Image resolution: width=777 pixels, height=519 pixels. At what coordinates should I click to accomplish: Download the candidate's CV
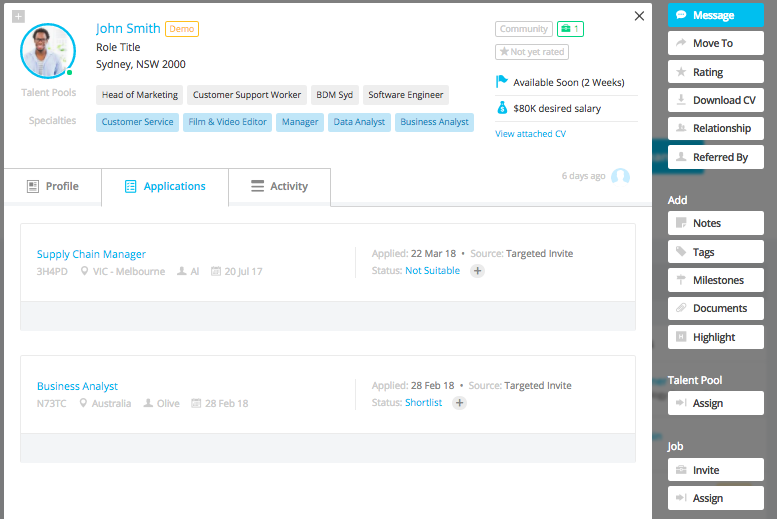tap(715, 100)
